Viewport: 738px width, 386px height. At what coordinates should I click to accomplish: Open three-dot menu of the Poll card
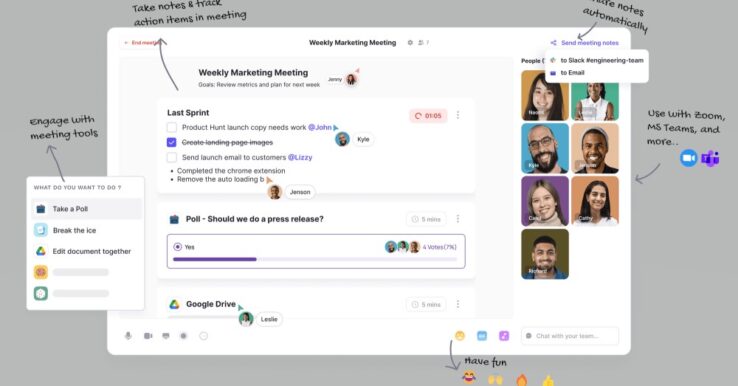click(457, 219)
